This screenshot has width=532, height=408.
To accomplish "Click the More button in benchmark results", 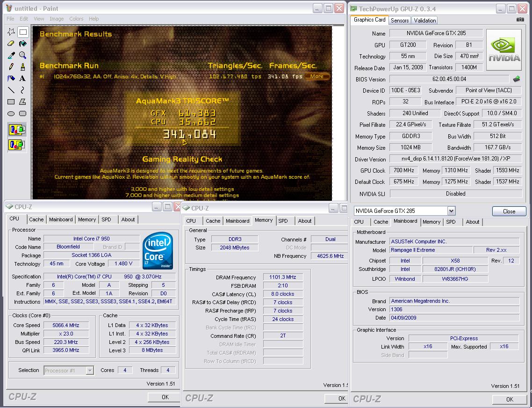I will 317,76.
